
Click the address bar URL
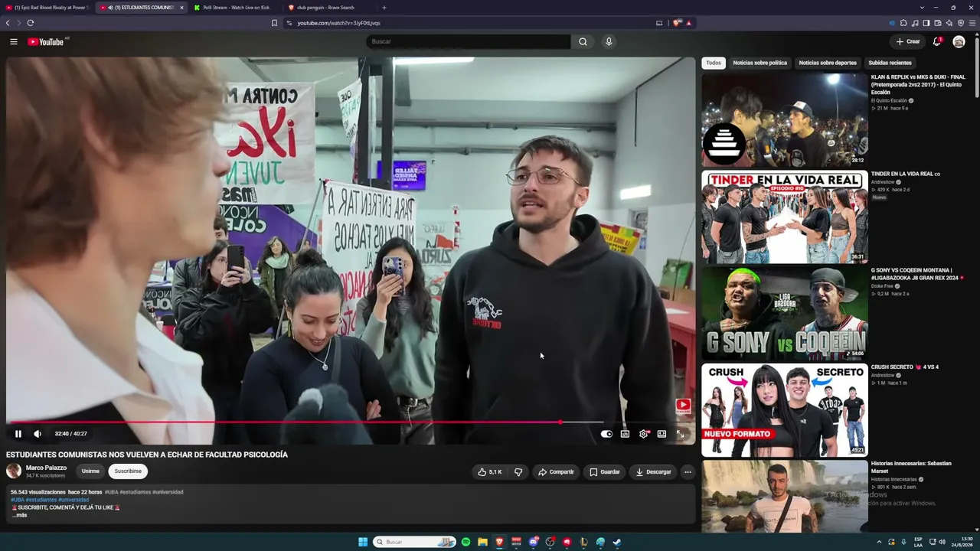tap(338, 23)
